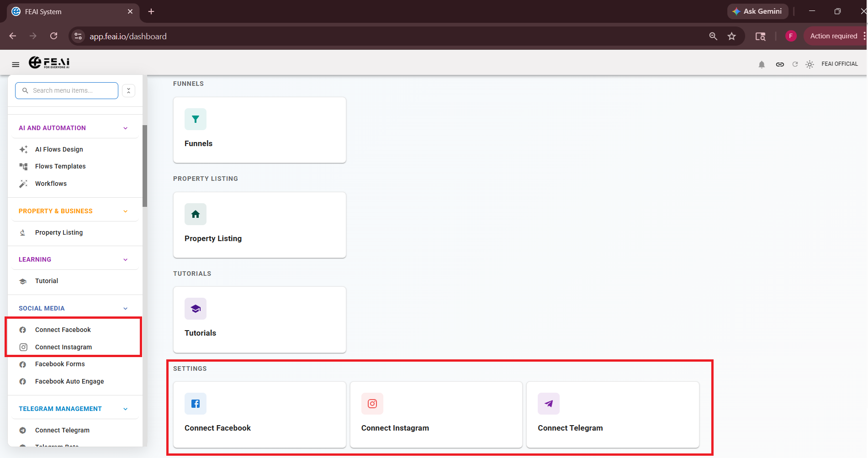
Task: Click Instagram icon on Connect Instagram card
Action: pos(372,404)
